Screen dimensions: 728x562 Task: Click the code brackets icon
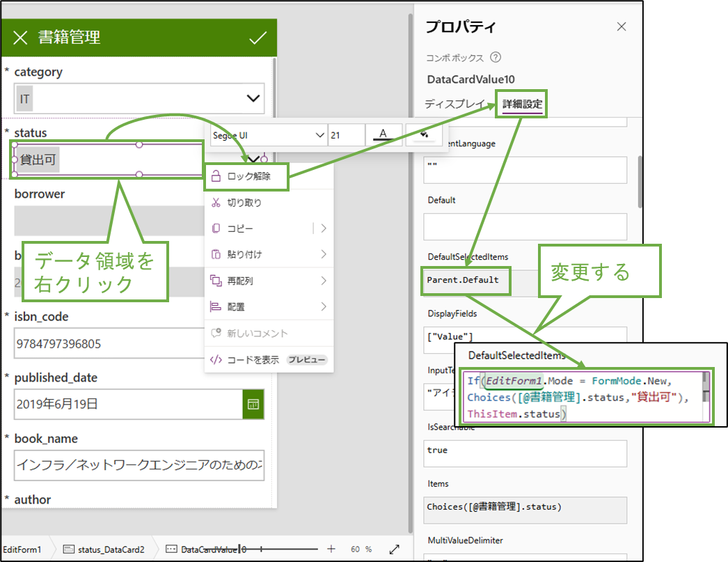click(216, 359)
